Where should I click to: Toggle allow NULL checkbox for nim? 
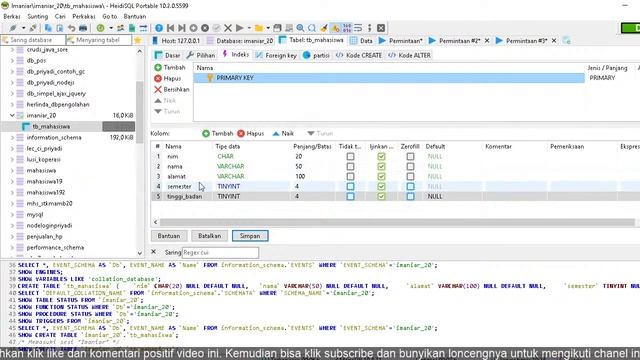(x=381, y=156)
